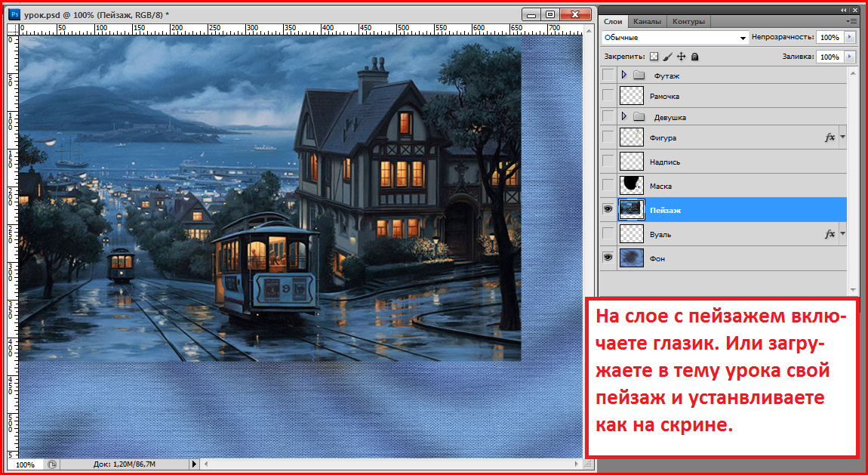The image size is (868, 475).
Task: Show the Девушка group visibility box
Action: point(608,116)
